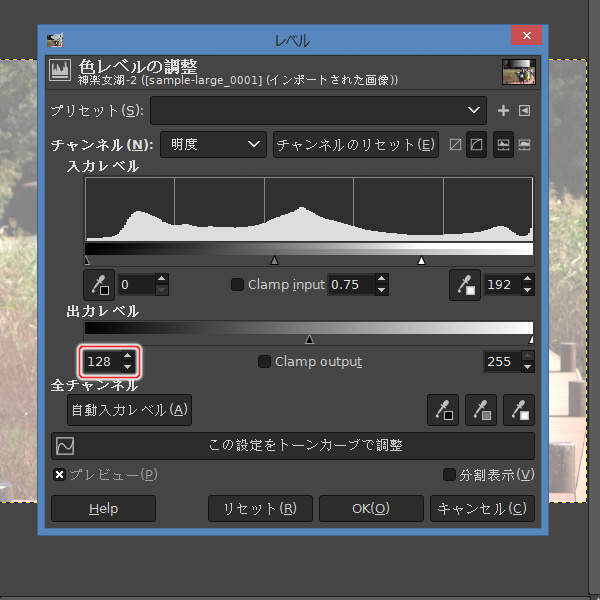Viewport: 600px width, 600px height.
Task: Increase low input level with up arrow
Action: [162, 279]
